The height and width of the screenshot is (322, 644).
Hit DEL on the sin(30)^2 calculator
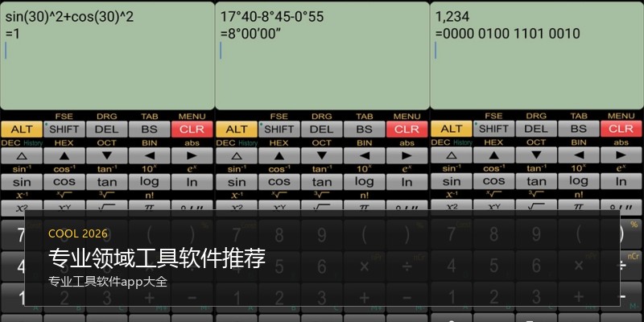[x=107, y=130]
